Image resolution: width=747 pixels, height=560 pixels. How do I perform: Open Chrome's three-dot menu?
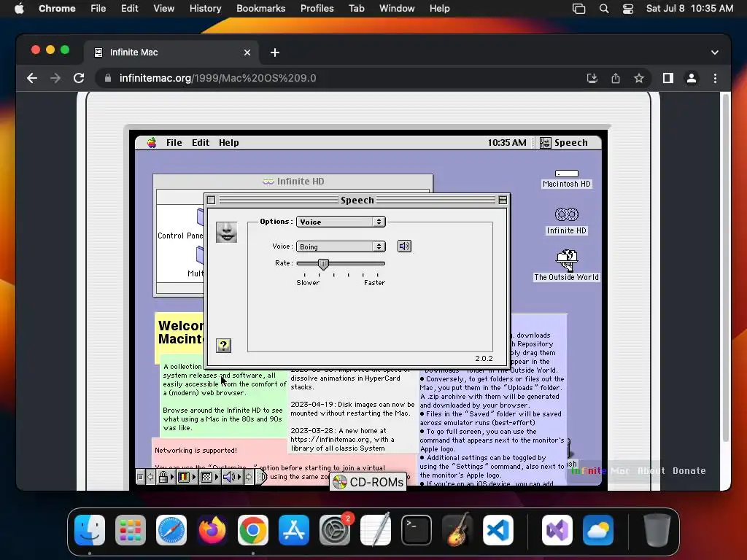(715, 78)
